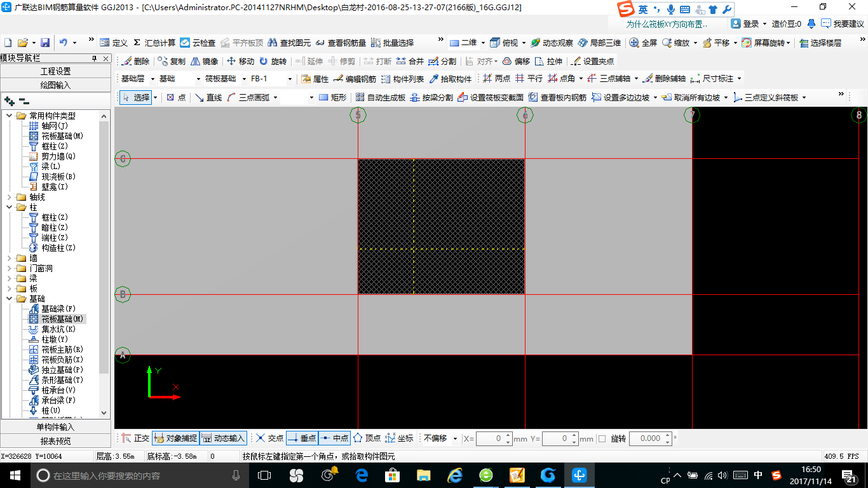This screenshot has height=488, width=868.
Task: Click 我要建议 suggestion link
Action: click(x=843, y=24)
